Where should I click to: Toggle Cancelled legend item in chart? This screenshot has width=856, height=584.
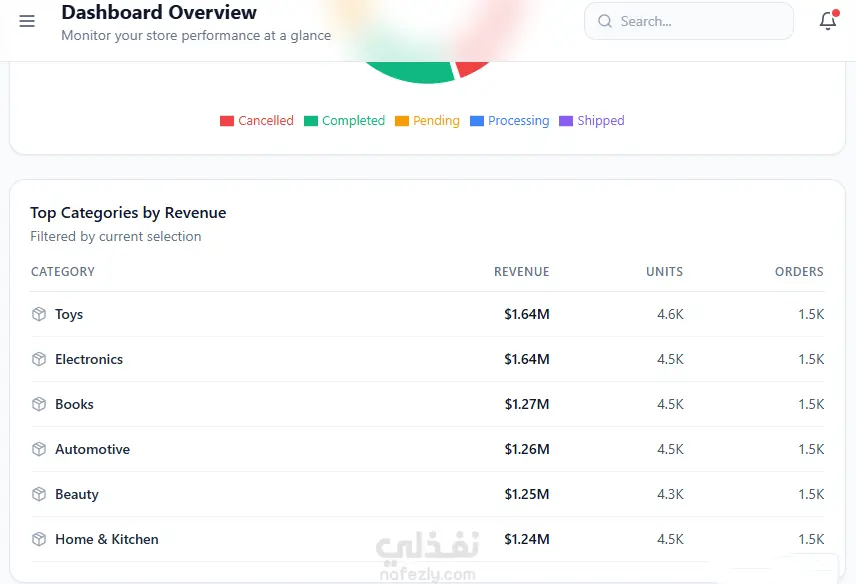[x=257, y=121]
